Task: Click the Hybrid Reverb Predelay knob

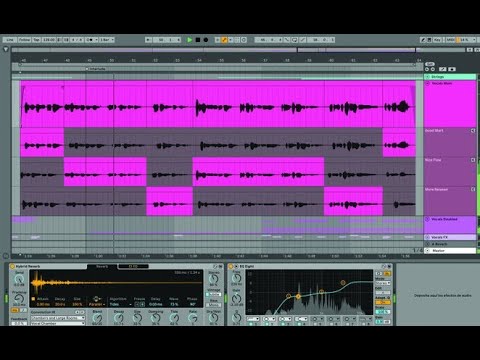Action: point(19,298)
